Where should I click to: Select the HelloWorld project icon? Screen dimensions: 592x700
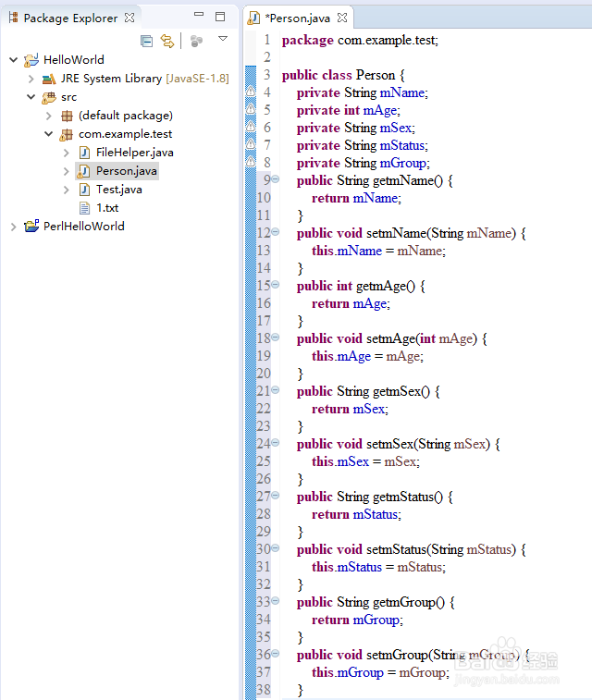point(31,60)
